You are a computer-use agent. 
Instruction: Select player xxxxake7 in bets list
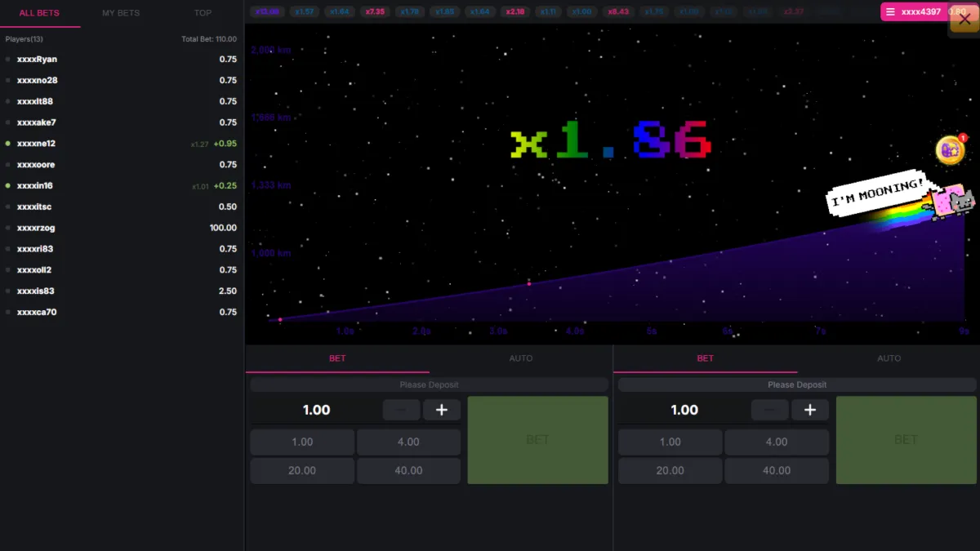[122, 122]
